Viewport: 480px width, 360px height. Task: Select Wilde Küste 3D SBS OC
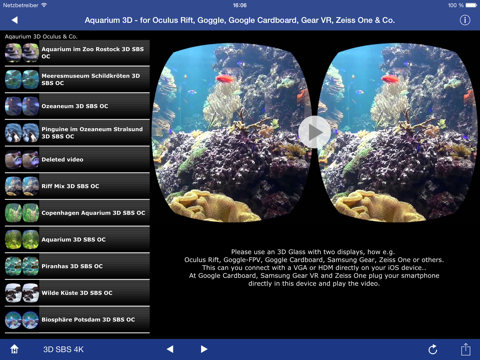tap(77, 293)
